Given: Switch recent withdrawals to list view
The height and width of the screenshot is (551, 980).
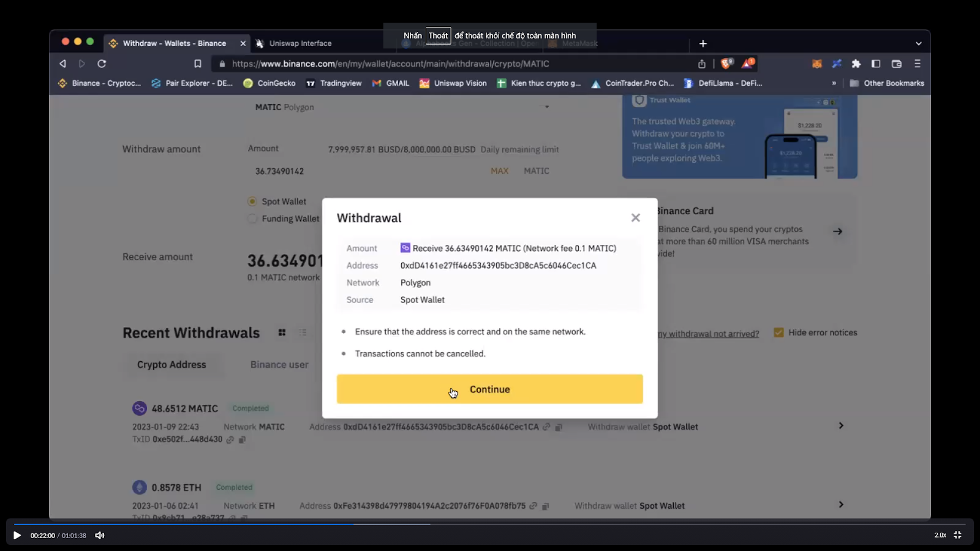Looking at the screenshot, I should coord(303,332).
